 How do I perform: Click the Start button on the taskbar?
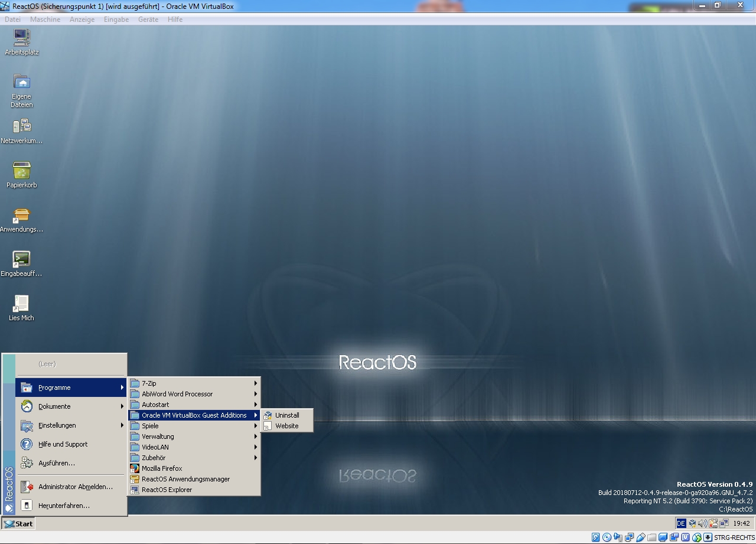(18, 523)
